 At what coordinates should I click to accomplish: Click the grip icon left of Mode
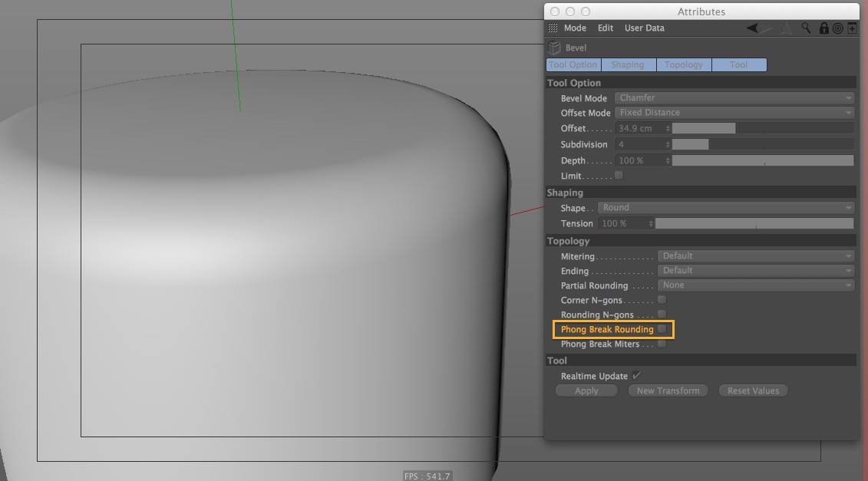tap(553, 28)
